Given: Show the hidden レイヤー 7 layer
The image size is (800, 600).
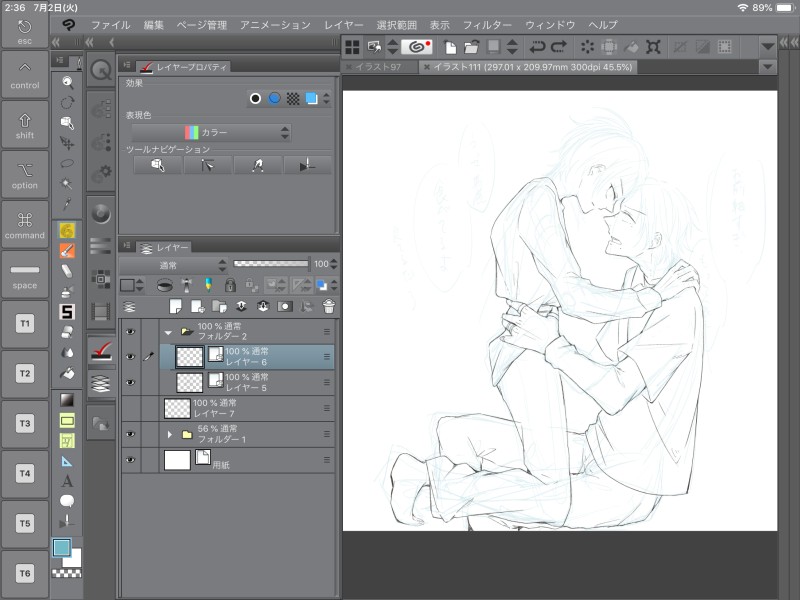Looking at the screenshot, I should coord(130,408).
